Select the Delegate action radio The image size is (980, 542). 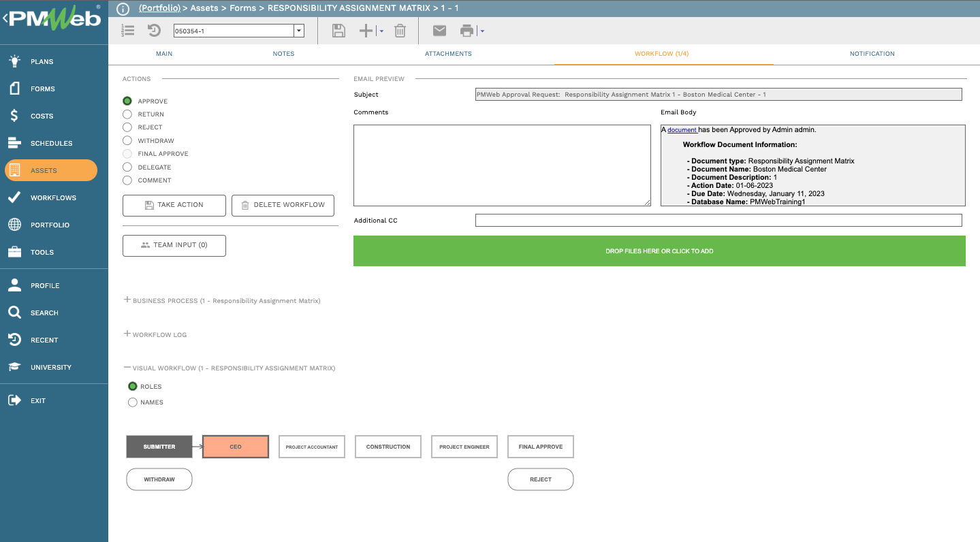127,167
